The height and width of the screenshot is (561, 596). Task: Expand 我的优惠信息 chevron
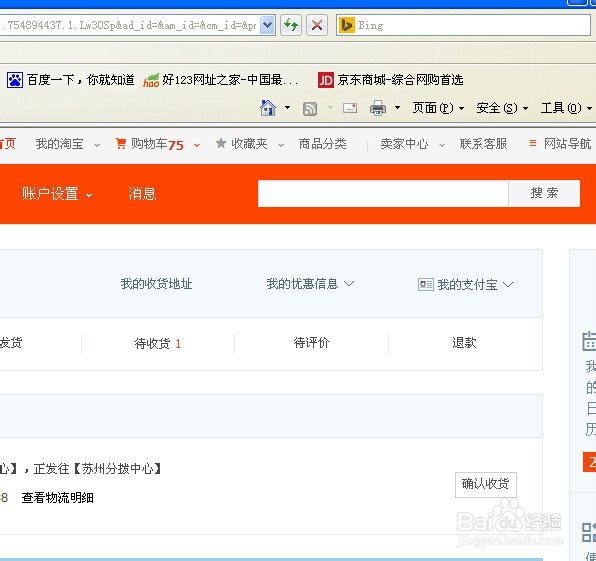[349, 284]
